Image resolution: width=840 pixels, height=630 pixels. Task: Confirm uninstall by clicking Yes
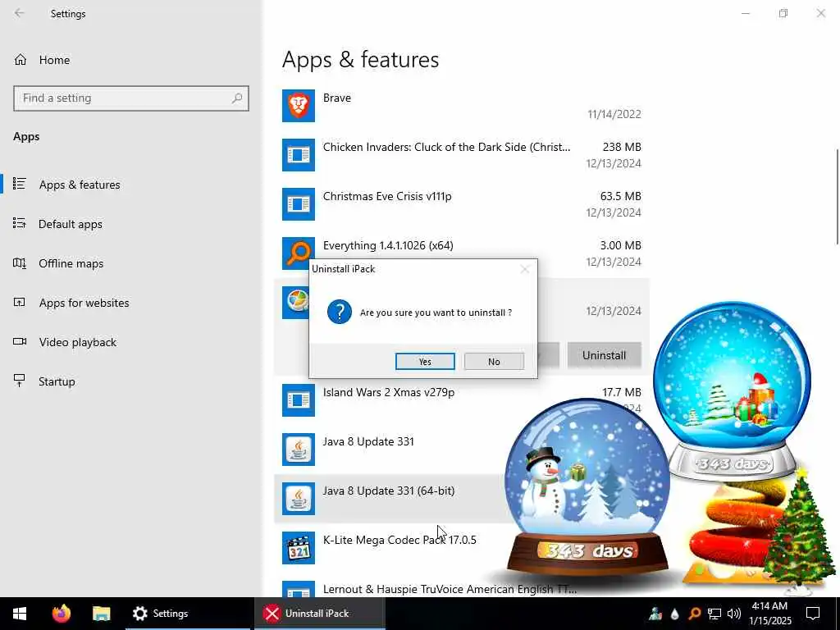coord(425,362)
